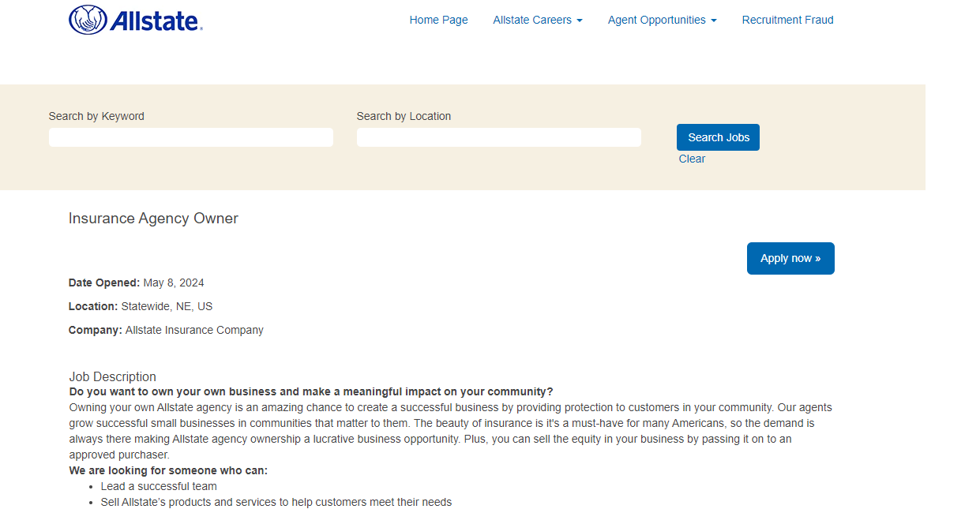
Task: Click the circular Allstate hands emblem
Action: [x=87, y=21]
